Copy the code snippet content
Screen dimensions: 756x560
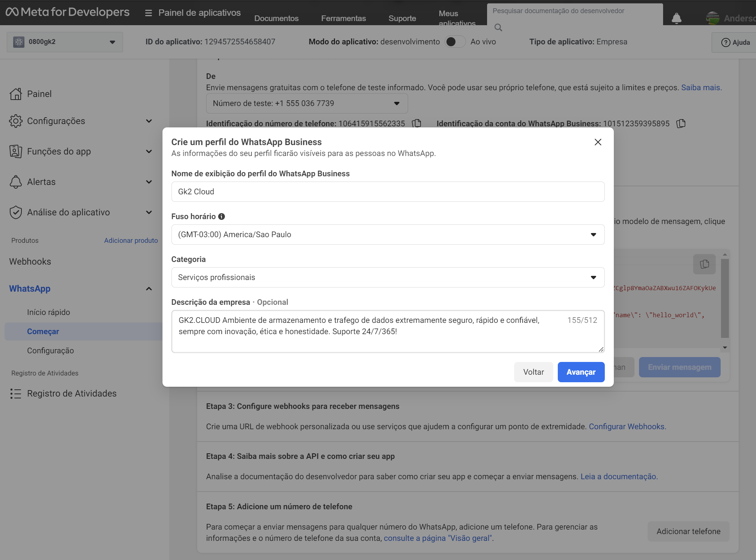click(x=704, y=264)
